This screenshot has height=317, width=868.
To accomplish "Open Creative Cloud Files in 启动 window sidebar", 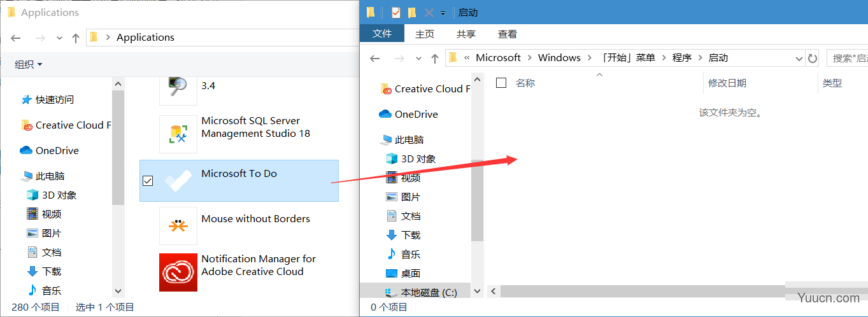I will click(425, 89).
